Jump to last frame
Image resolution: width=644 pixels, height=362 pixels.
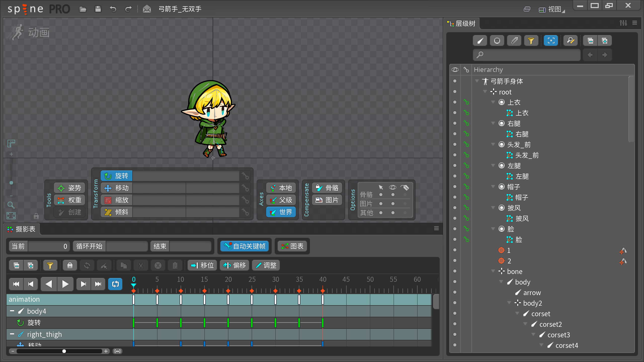tap(98, 284)
